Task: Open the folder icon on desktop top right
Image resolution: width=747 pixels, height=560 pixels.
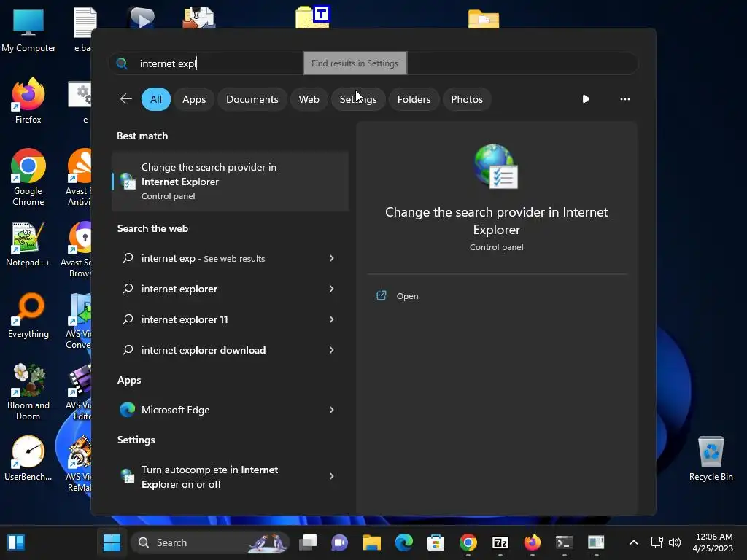Action: [x=483, y=18]
